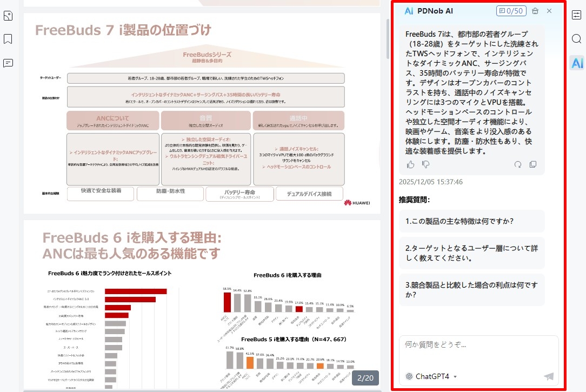Viewport: 586px width, 392px height.
Task: Copy the AI response text
Action: pyautogui.click(x=533, y=164)
